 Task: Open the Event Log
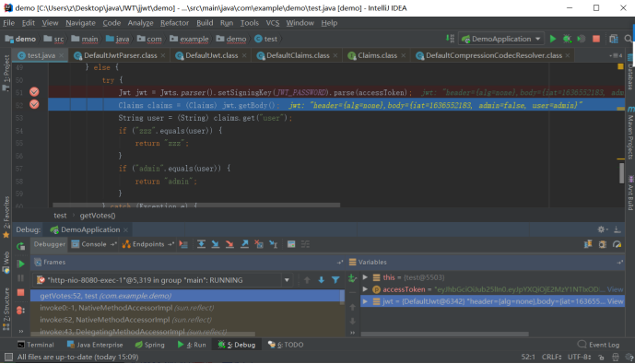(598, 345)
